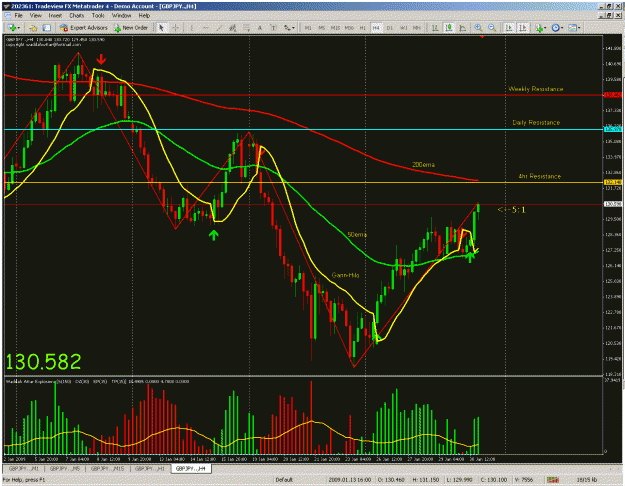Switch to D1 timeframe
This screenshot has width=625, height=486.
pyautogui.click(x=390, y=28)
